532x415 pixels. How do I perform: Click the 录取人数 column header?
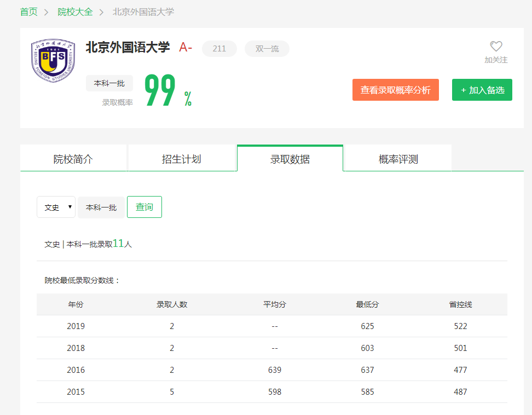tap(172, 304)
